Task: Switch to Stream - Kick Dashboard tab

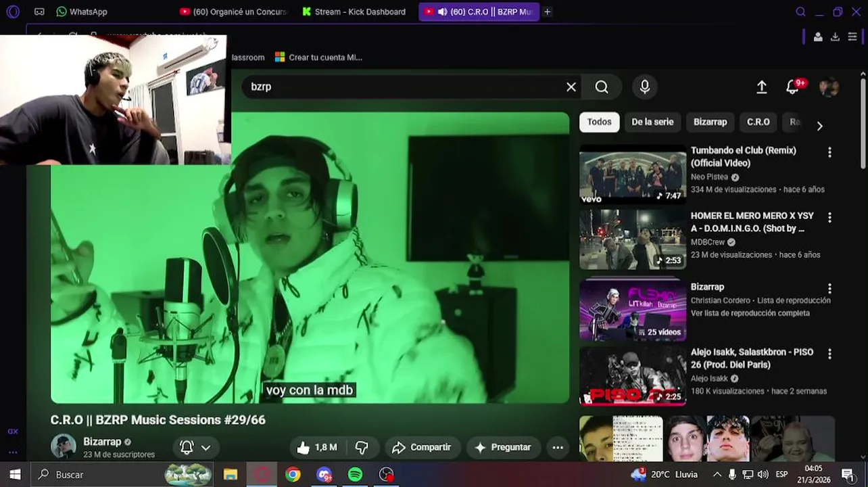Action: (x=354, y=11)
